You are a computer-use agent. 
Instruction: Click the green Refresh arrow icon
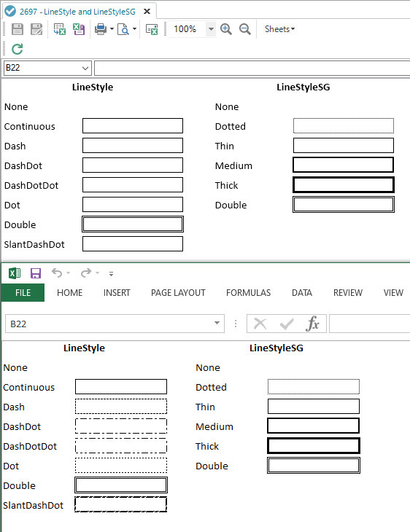pyautogui.click(x=17, y=49)
